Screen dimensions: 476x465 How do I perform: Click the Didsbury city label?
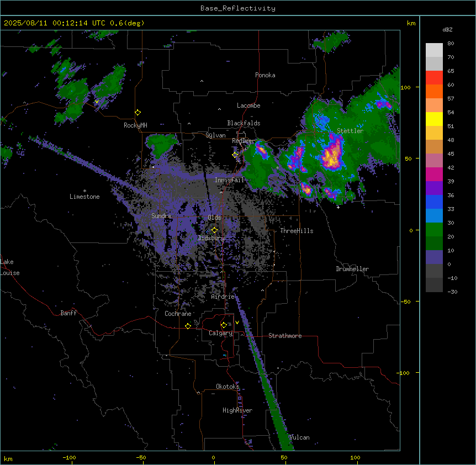[x=211, y=238]
